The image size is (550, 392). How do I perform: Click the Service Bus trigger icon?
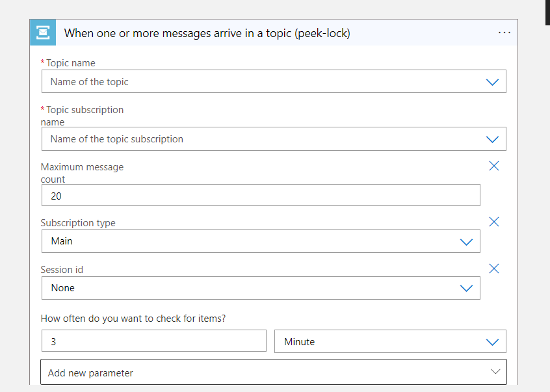42,32
